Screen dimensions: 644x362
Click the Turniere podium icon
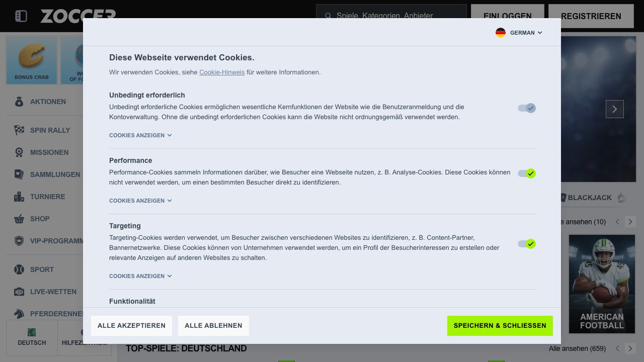[19, 197]
